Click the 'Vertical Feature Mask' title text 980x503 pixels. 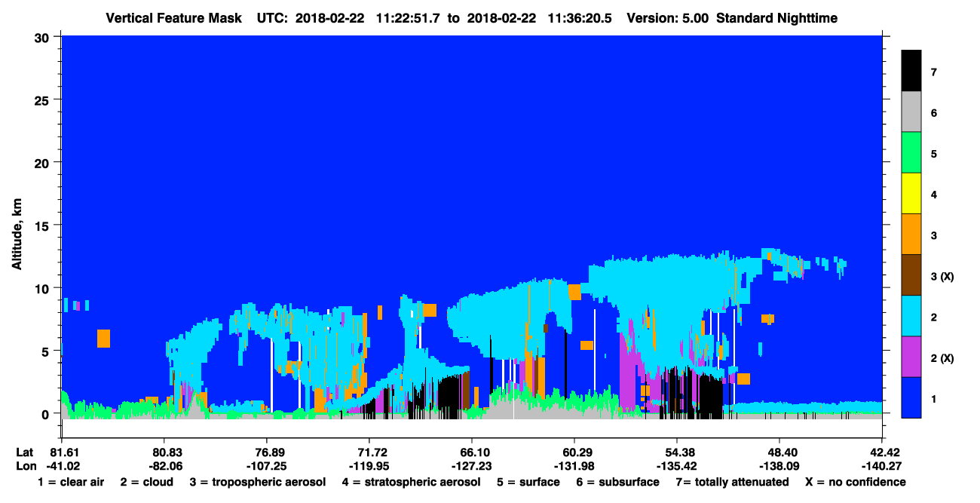[174, 17]
